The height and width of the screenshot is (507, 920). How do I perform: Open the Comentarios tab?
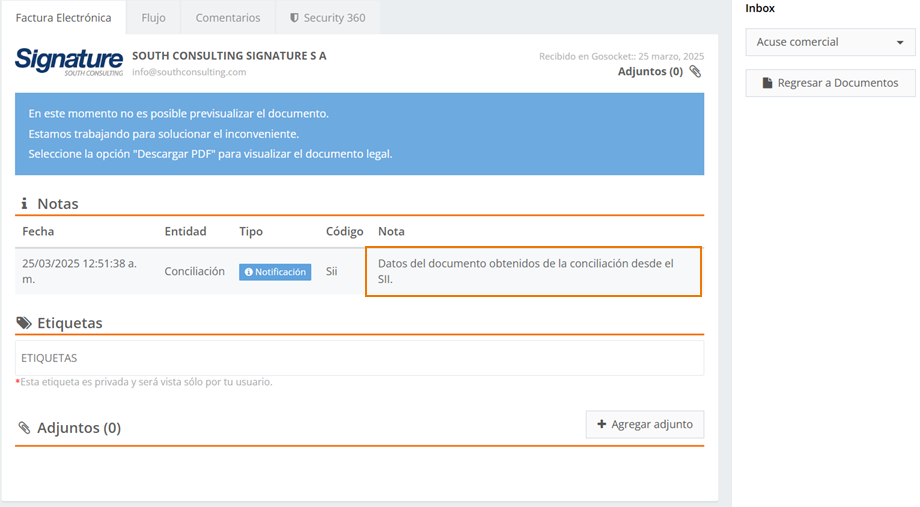[x=228, y=18]
